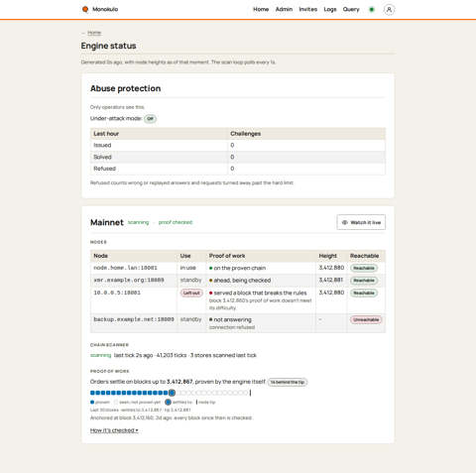Click the black dot beside 'not answering'

[211, 319]
